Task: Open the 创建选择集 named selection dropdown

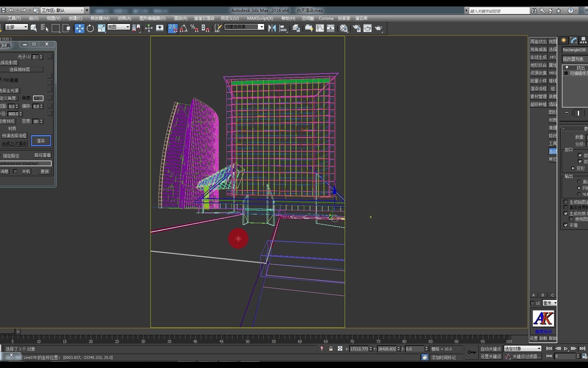Action: pos(244,27)
